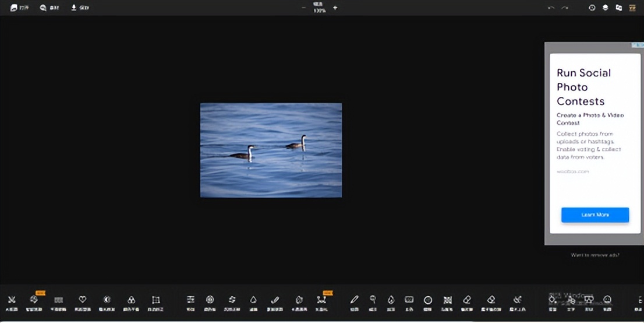Select the three-circle color balance tool
This screenshot has width=644, height=323.
(x=131, y=300)
